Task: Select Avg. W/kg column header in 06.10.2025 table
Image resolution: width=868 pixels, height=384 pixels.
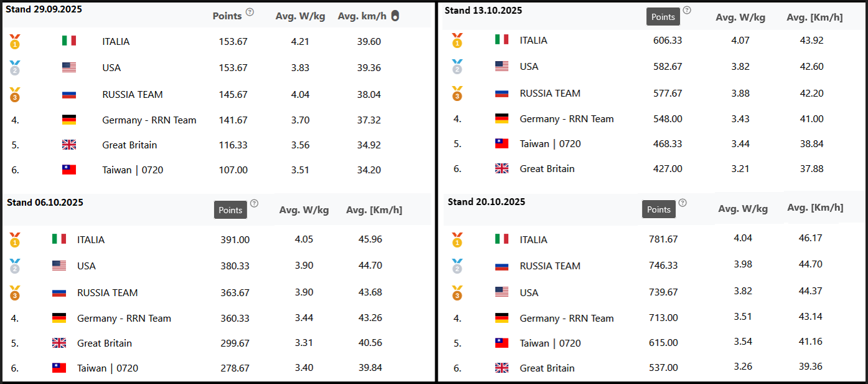Action: point(304,210)
